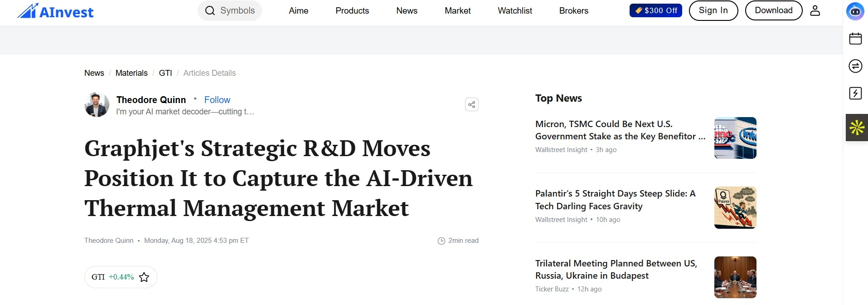Open the user profile icon
The image size is (868, 305).
[x=815, y=10]
